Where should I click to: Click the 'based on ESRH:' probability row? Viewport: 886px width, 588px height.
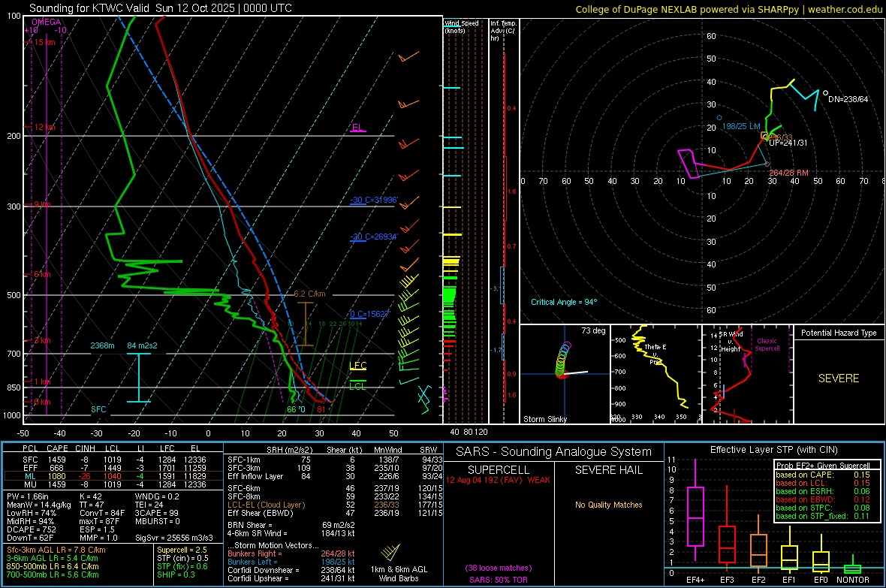823,491
